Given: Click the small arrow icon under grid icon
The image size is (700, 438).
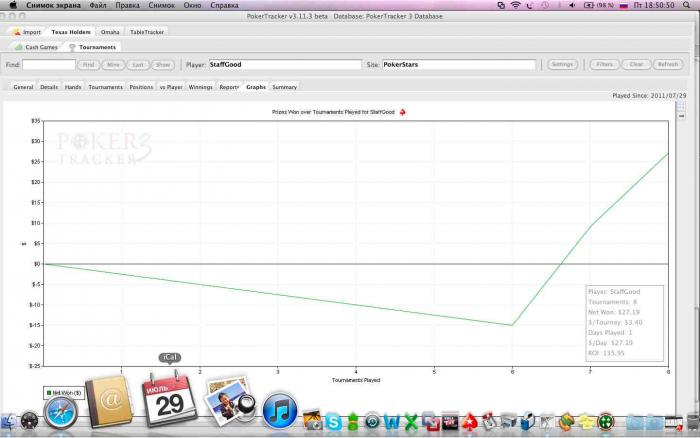Looking at the screenshot, I should pos(681,116).
